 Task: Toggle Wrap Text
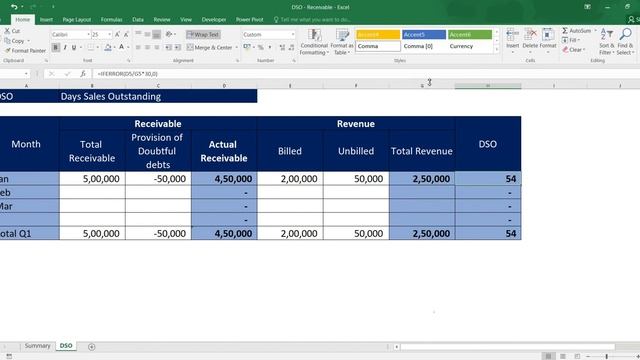tap(203, 35)
